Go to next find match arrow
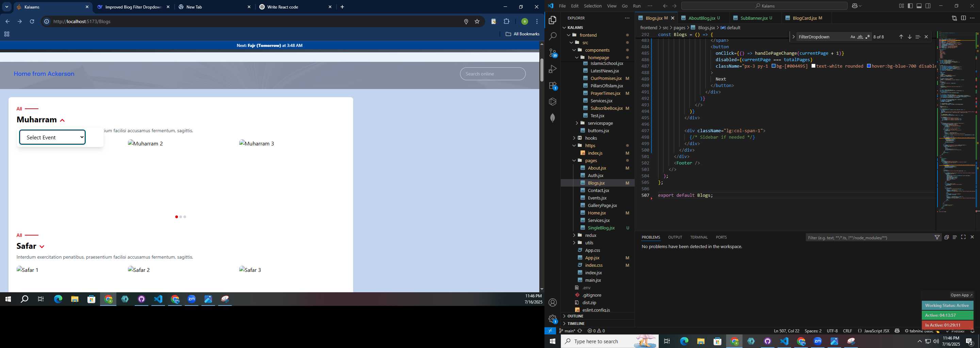The width and height of the screenshot is (980, 348). tap(909, 37)
